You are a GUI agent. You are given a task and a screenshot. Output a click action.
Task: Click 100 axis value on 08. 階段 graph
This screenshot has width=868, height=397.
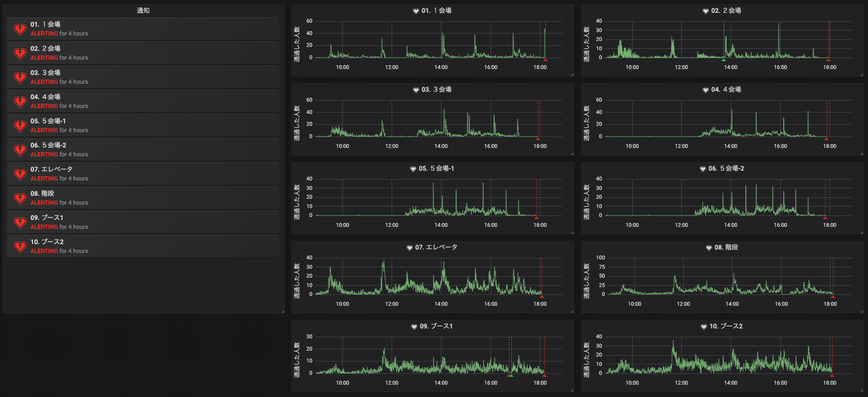tap(601, 257)
